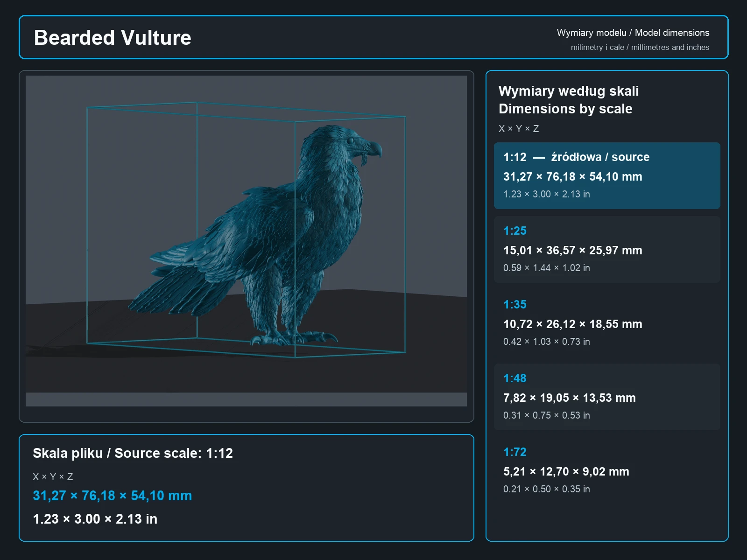Screen dimensions: 747x560
Task: Click the Bearded Vulture title
Action: [x=113, y=38]
